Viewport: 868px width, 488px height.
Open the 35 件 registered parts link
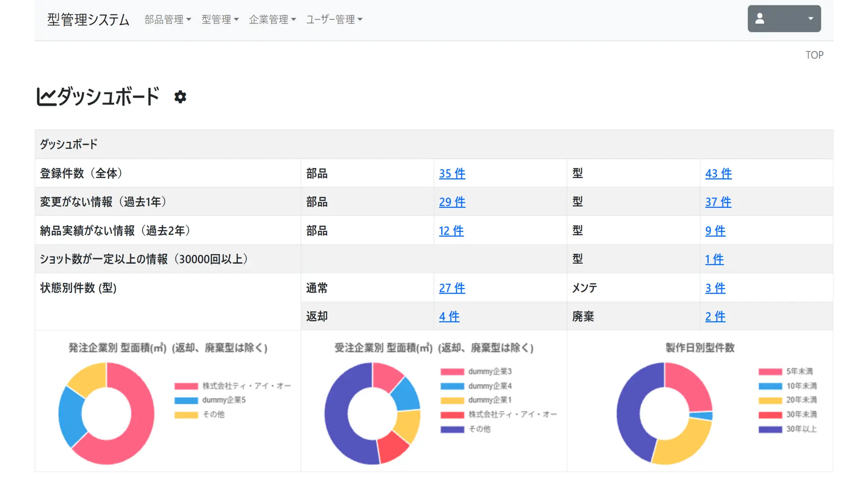(x=452, y=174)
